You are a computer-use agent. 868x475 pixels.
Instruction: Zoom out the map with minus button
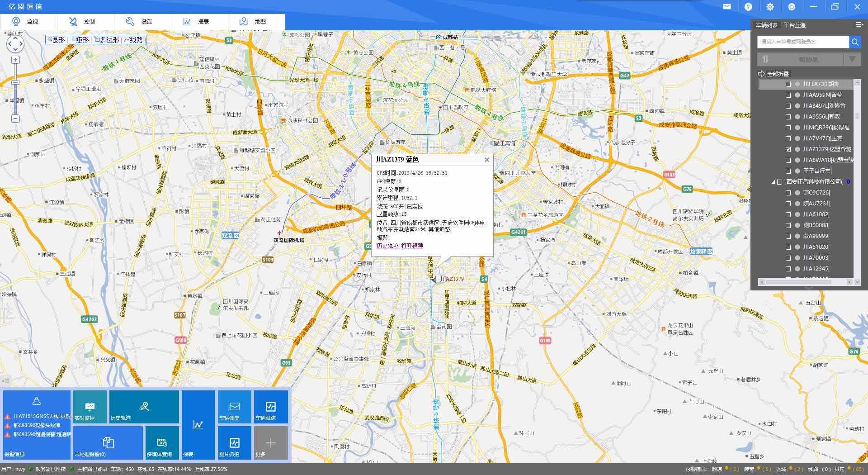15,119
